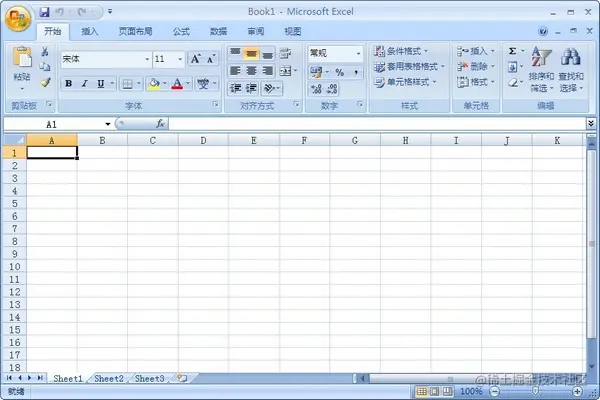Apply accounting number format icon
The height and width of the screenshot is (400, 600).
click(x=316, y=72)
